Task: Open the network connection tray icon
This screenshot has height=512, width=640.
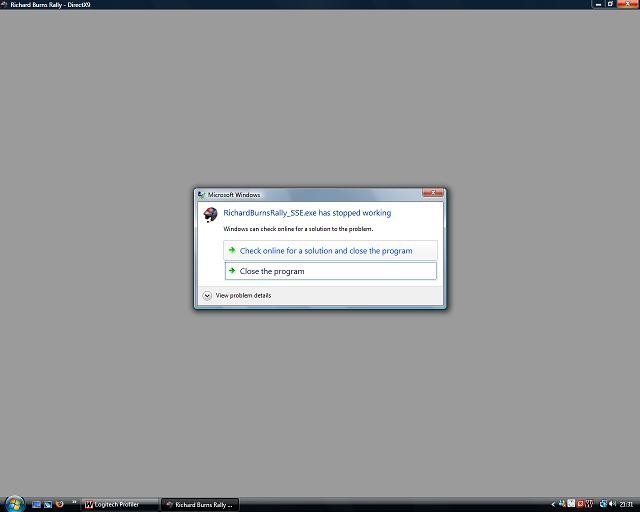Action: (603, 504)
